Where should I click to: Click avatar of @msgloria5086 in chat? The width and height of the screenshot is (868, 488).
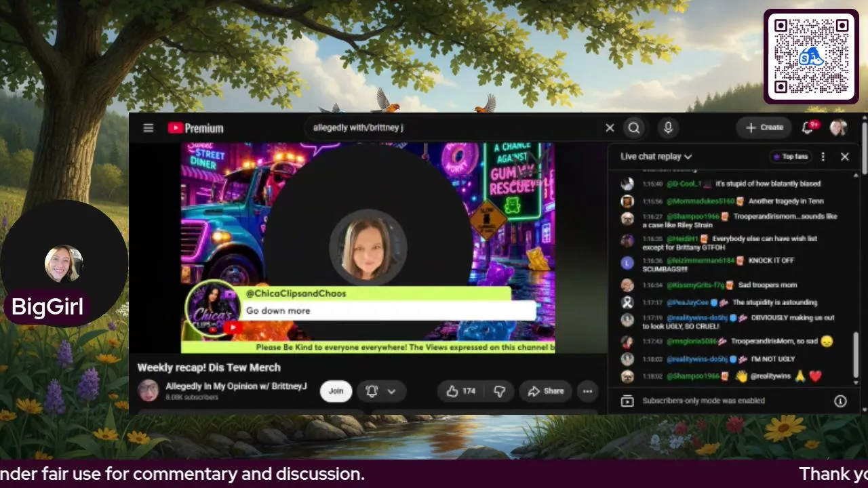[627, 342]
